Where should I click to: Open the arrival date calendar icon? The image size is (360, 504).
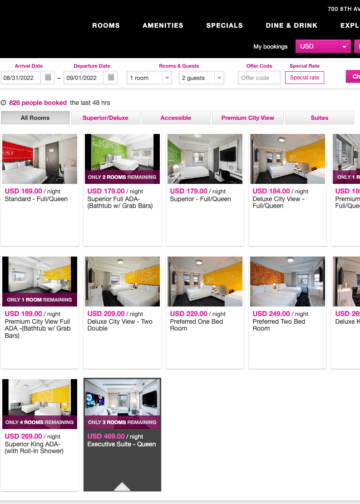[48, 77]
